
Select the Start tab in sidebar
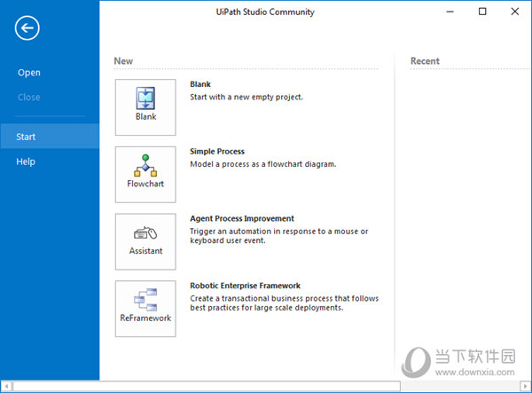click(50, 137)
